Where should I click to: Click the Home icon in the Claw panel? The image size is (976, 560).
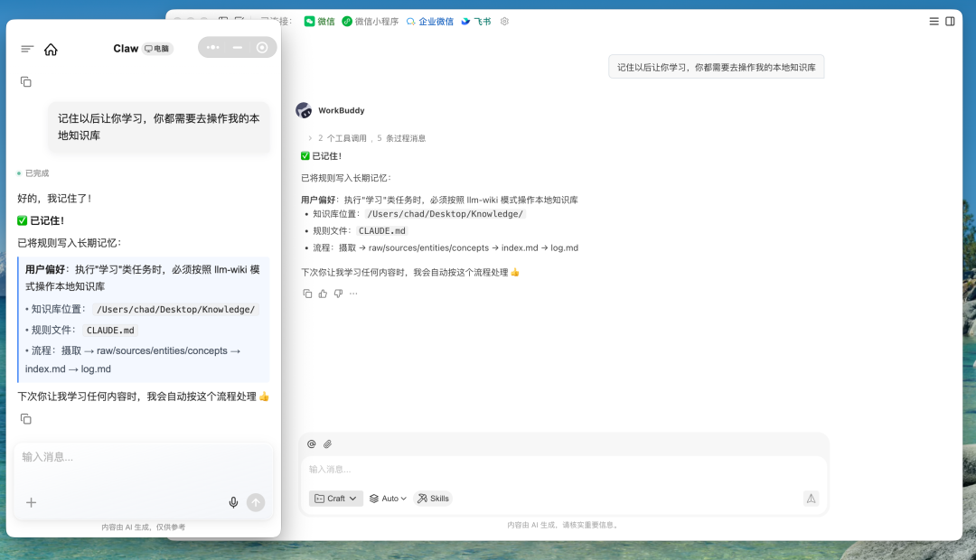[x=51, y=49]
